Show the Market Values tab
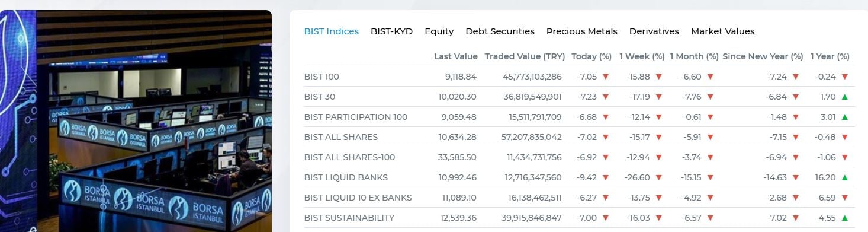 [x=722, y=31]
